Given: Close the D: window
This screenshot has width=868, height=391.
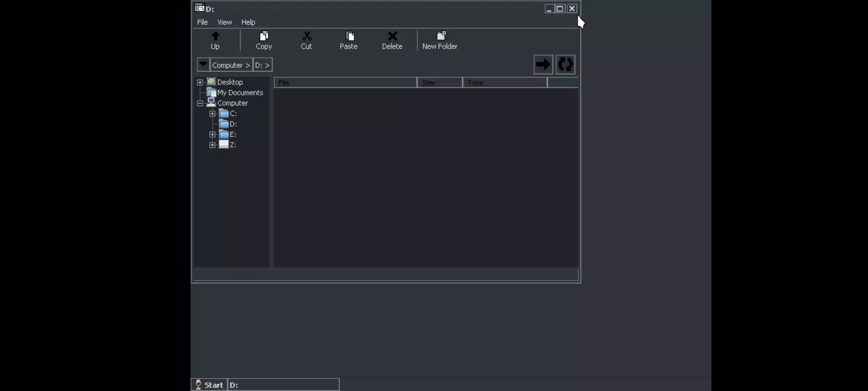Looking at the screenshot, I should 572,8.
